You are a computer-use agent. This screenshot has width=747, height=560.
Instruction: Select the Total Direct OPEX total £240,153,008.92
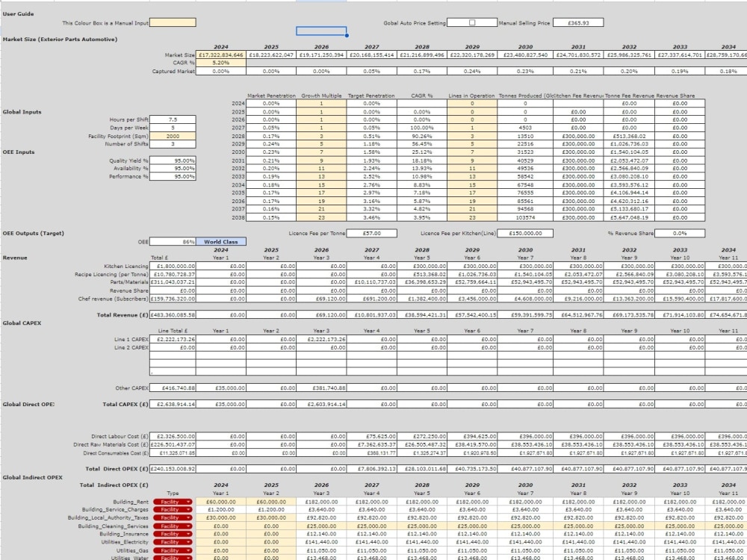coord(173,469)
